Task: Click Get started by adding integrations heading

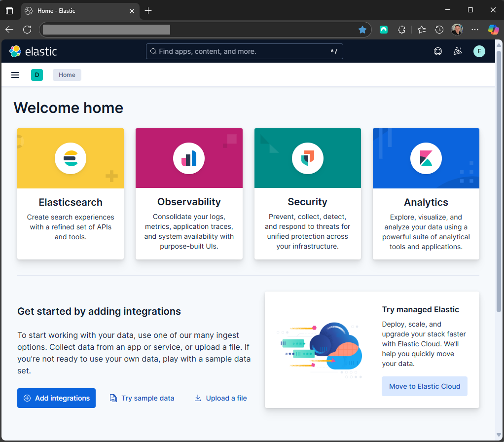Action: [x=99, y=311]
